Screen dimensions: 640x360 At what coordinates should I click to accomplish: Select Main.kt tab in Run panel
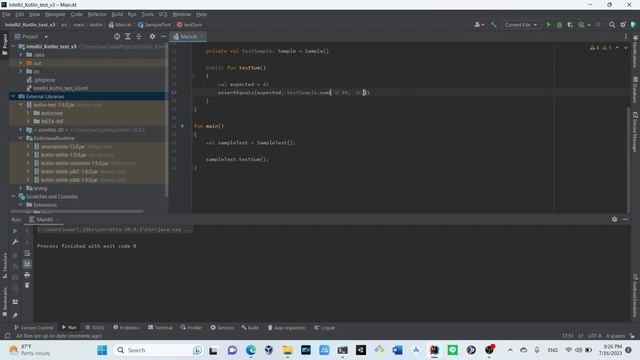point(44,219)
